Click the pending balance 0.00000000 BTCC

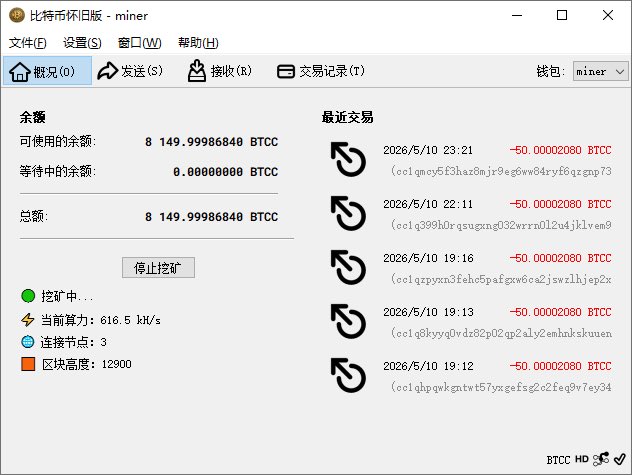226,172
